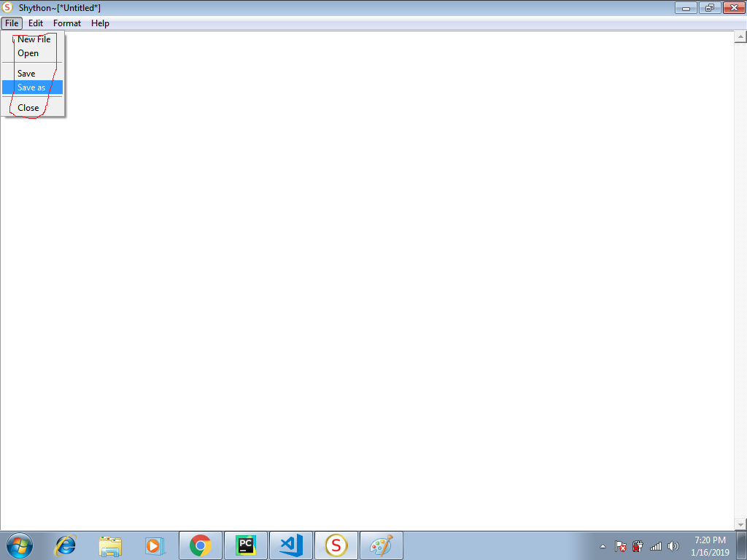Open the Paint palette taskbar icon

pos(381,545)
